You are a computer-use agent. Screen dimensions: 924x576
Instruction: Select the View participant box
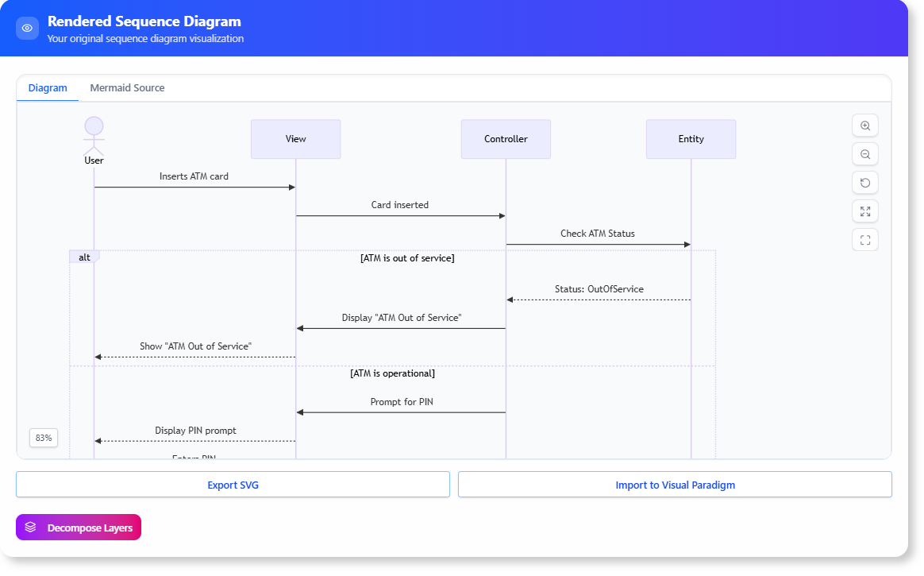click(295, 139)
